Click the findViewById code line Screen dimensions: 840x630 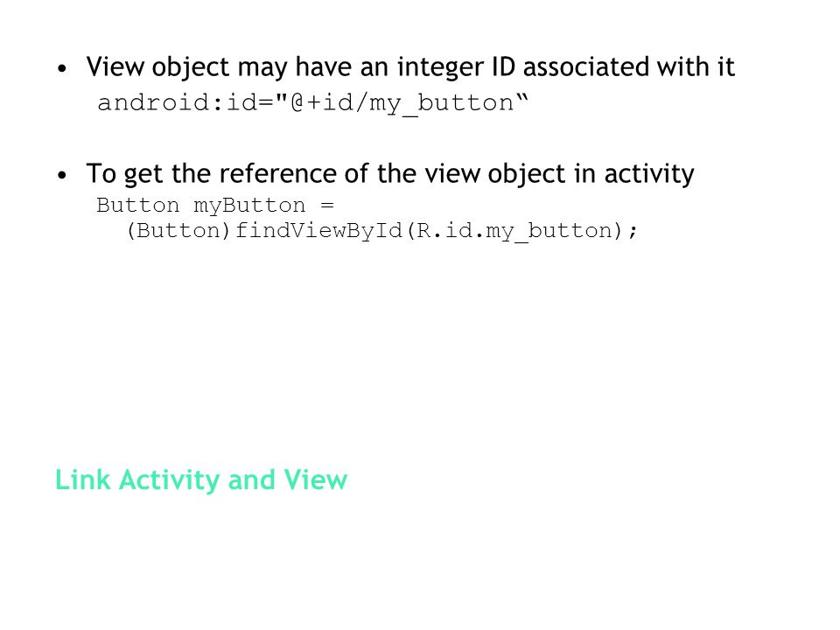click(x=382, y=231)
